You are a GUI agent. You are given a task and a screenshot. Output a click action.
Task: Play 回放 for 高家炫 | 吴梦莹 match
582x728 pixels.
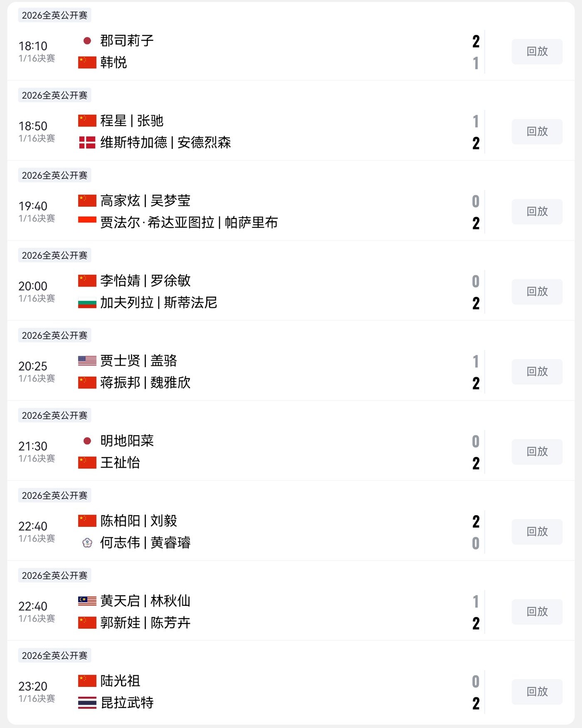[537, 212]
